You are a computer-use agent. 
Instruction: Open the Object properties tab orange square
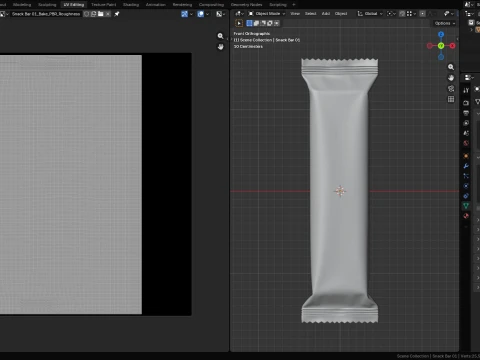pyautogui.click(x=466, y=156)
